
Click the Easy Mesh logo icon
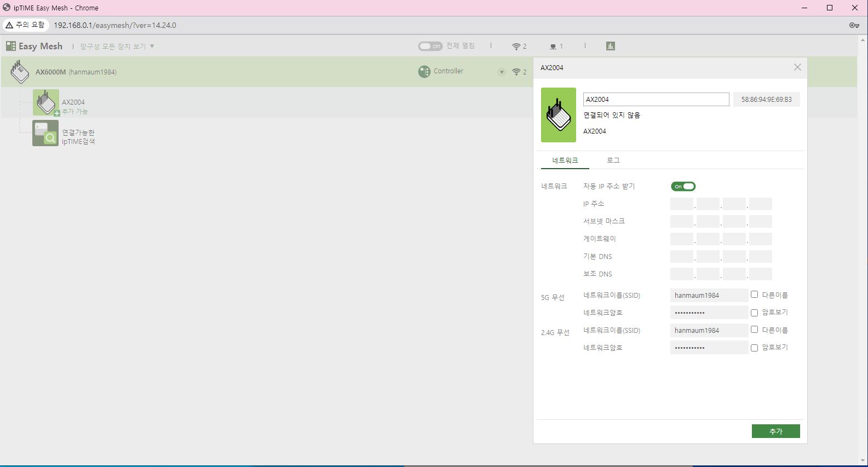coord(11,46)
